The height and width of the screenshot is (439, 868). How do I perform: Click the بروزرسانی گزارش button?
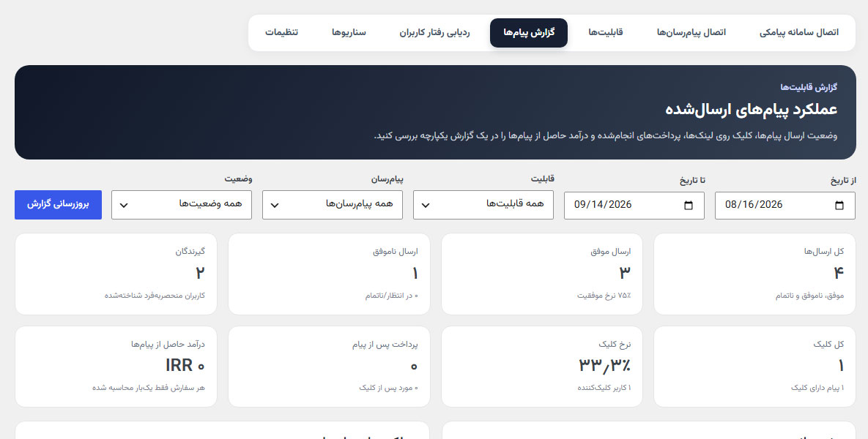click(x=58, y=205)
